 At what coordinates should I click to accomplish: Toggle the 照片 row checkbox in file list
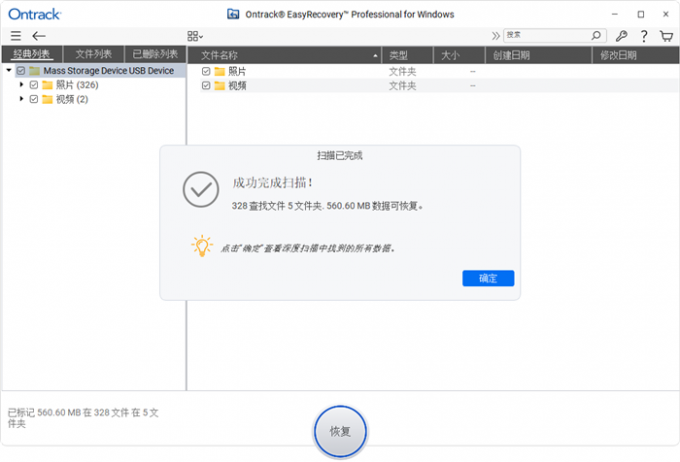tap(206, 71)
